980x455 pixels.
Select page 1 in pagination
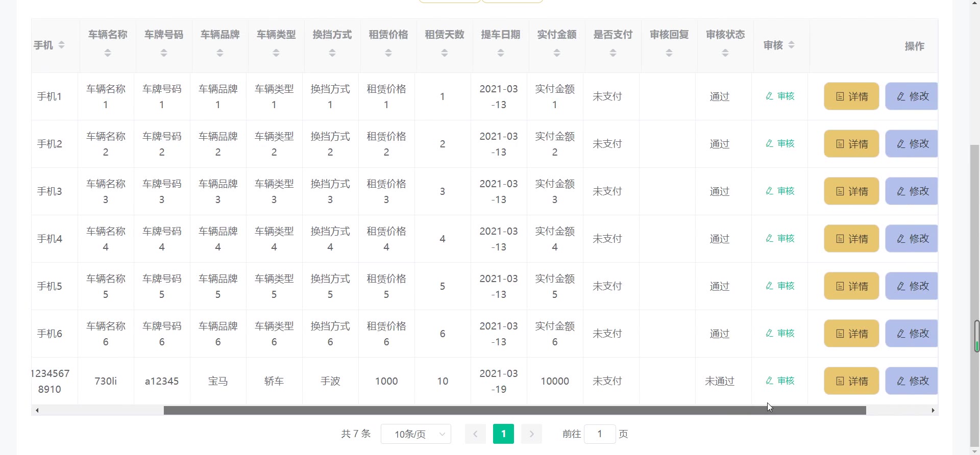coord(503,434)
